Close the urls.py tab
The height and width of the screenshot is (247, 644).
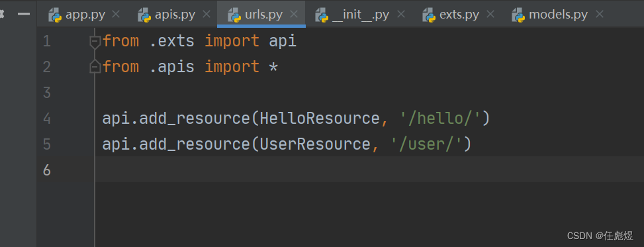(294, 15)
